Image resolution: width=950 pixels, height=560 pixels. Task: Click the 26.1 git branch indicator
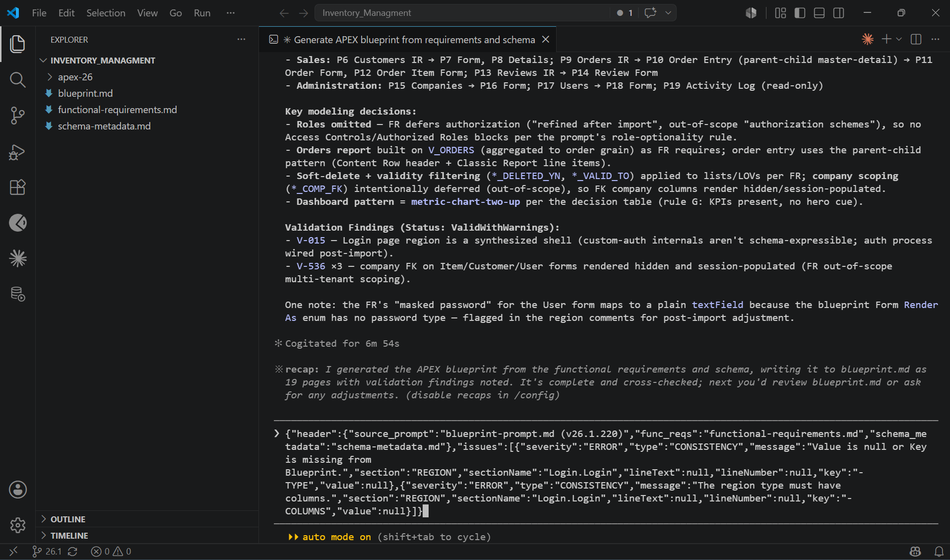click(47, 551)
